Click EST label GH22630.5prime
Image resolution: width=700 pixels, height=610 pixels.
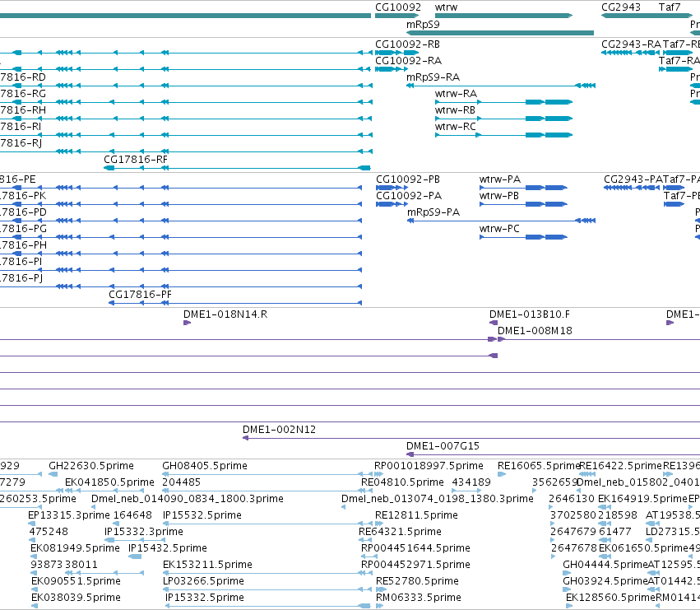tap(91, 466)
